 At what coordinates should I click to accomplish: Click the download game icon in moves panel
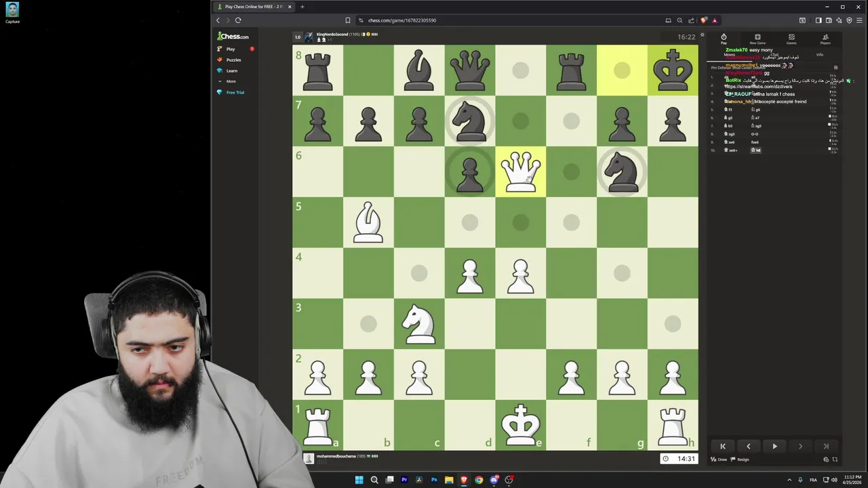click(835, 68)
